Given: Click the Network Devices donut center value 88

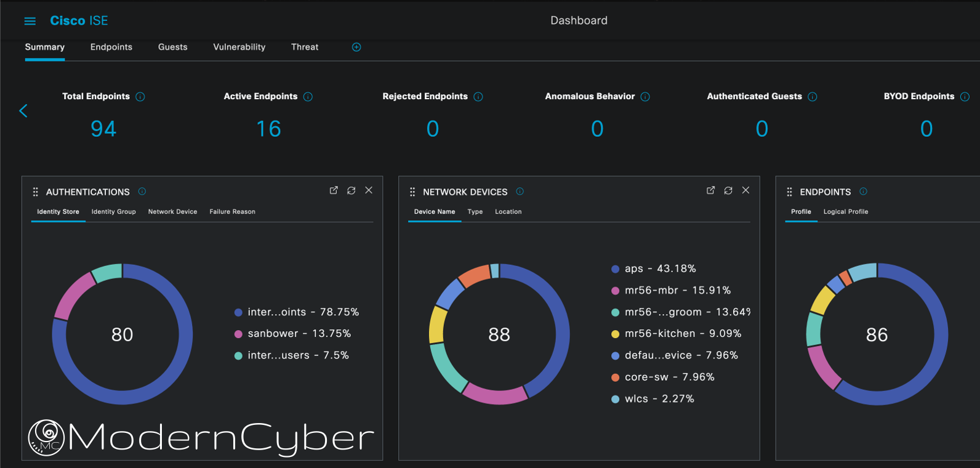Looking at the screenshot, I should coord(499,334).
